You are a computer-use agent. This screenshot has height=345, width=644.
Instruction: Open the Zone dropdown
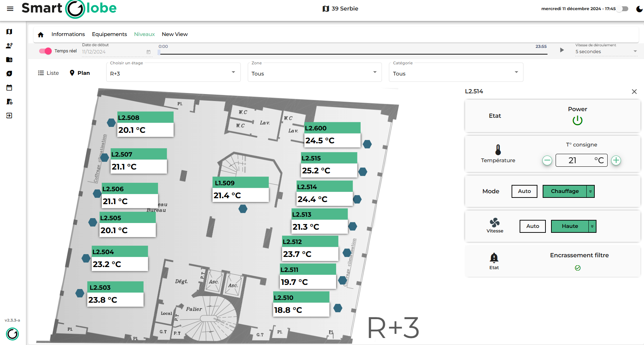point(314,73)
